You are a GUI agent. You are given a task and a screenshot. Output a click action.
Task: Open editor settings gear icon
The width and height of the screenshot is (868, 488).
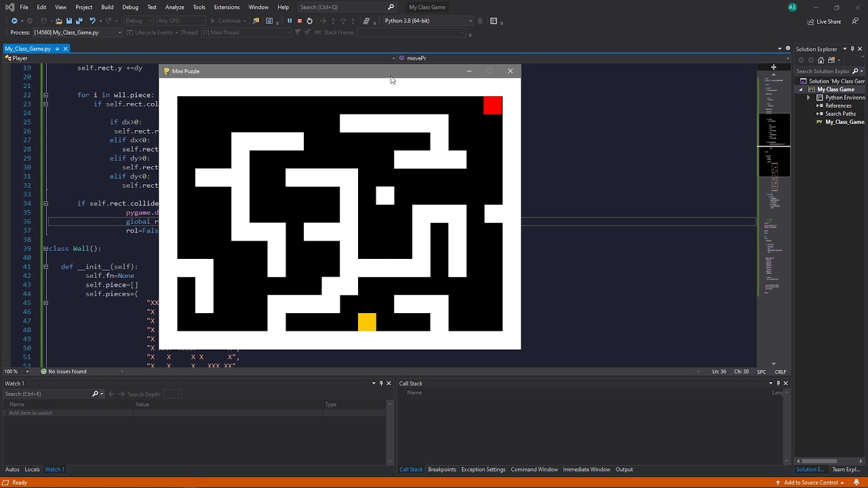pos(787,49)
